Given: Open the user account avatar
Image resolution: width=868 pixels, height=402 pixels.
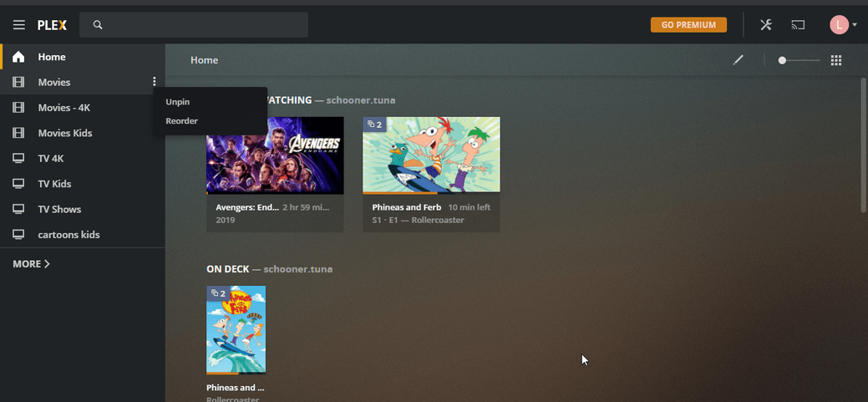Looking at the screenshot, I should (839, 25).
